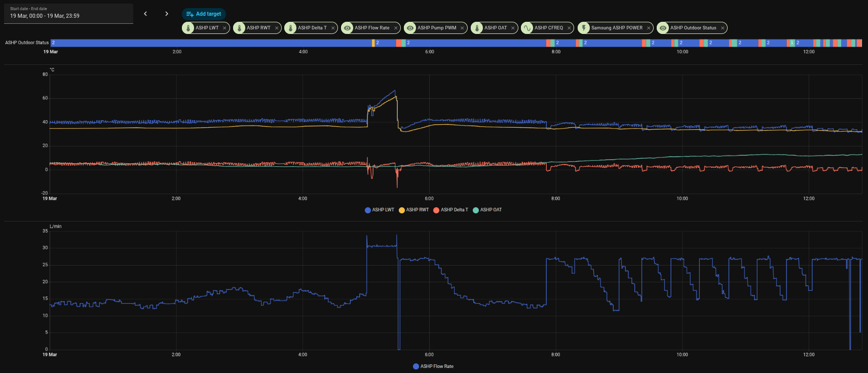Click the yellow segment in Outdoor Status timeline
868x373 pixels.
coord(373,43)
